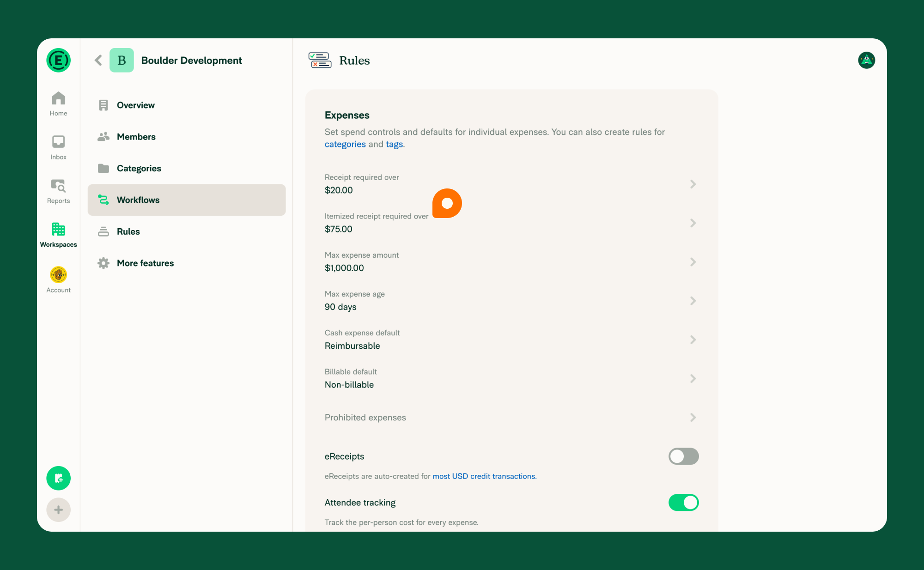Viewport: 924px width, 570px height.
Task: Enable the eReceipts toggle
Action: point(683,456)
